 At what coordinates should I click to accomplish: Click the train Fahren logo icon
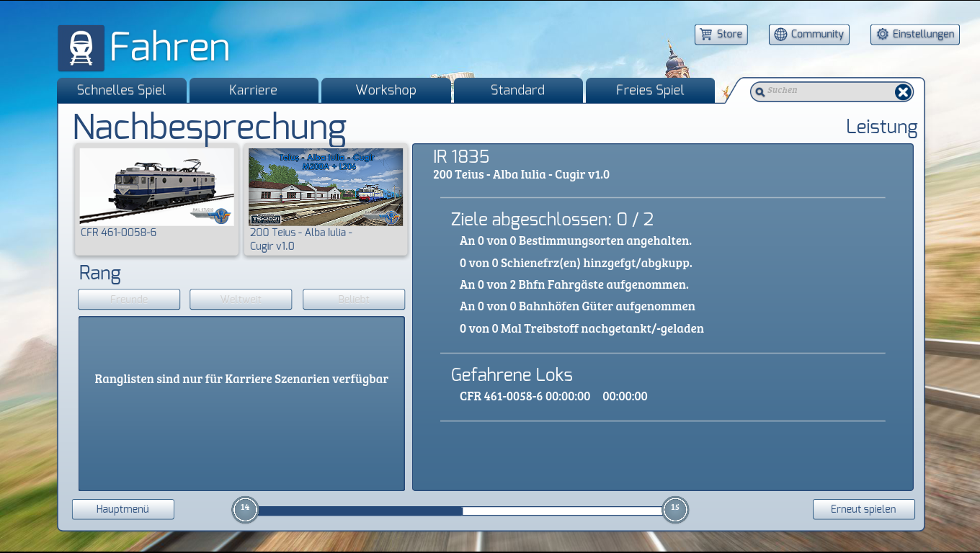(x=81, y=48)
